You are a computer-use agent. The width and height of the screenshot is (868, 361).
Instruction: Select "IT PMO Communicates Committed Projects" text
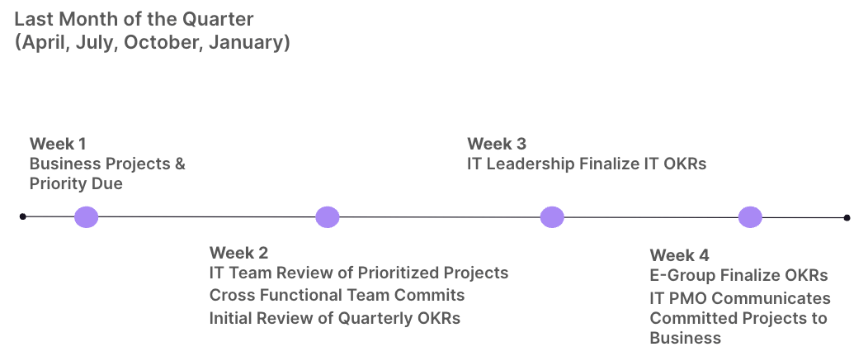click(x=739, y=308)
